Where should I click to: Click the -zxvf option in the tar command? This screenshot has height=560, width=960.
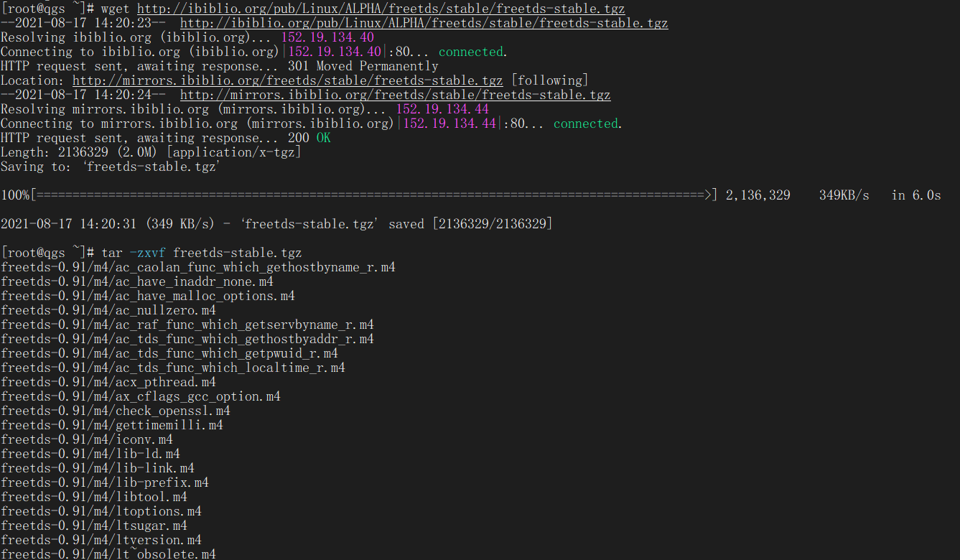[x=148, y=253]
